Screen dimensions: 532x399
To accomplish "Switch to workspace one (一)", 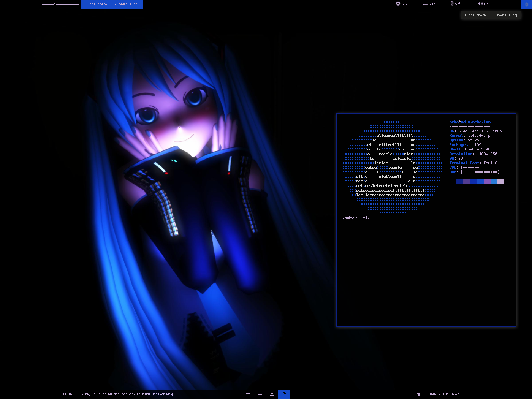I will (248, 394).
